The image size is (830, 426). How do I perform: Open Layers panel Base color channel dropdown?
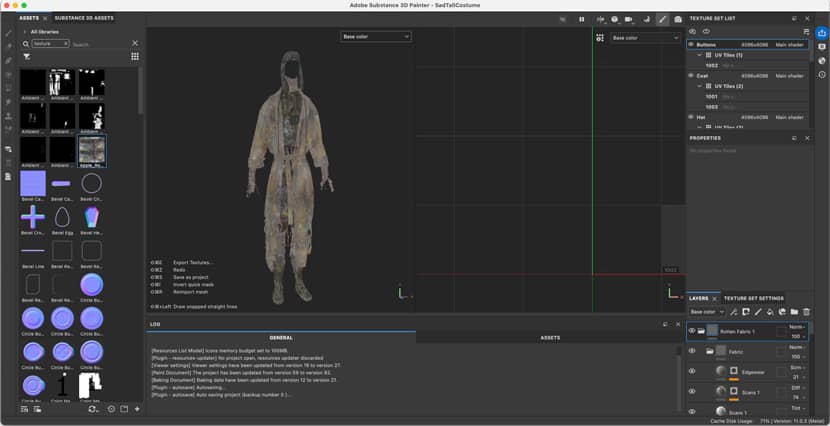pos(707,312)
